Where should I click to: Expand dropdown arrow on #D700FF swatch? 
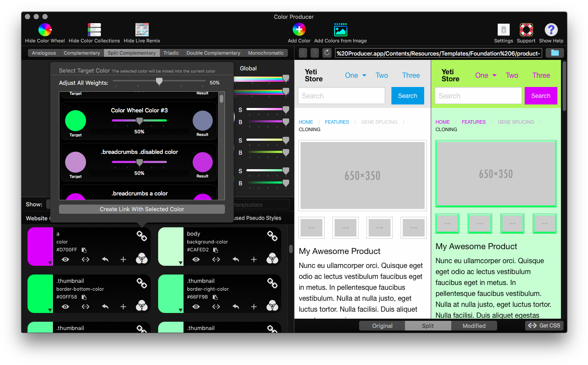(x=50, y=263)
